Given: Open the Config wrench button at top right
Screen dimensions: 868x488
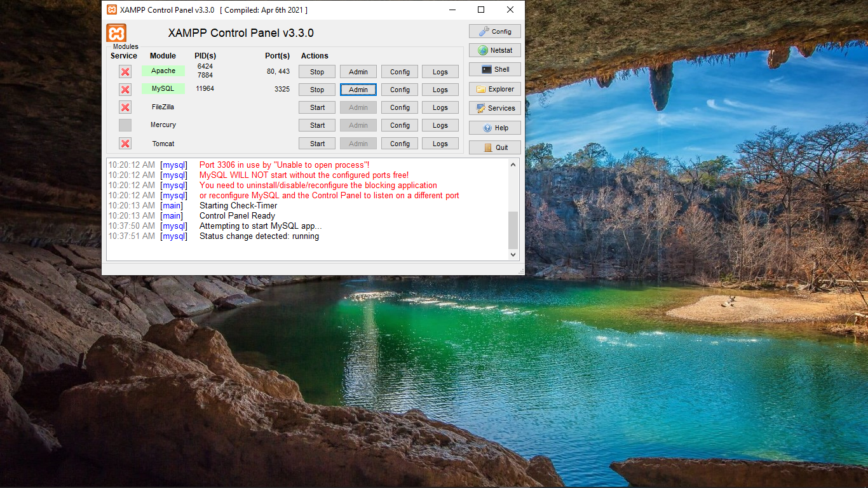Looking at the screenshot, I should point(495,31).
